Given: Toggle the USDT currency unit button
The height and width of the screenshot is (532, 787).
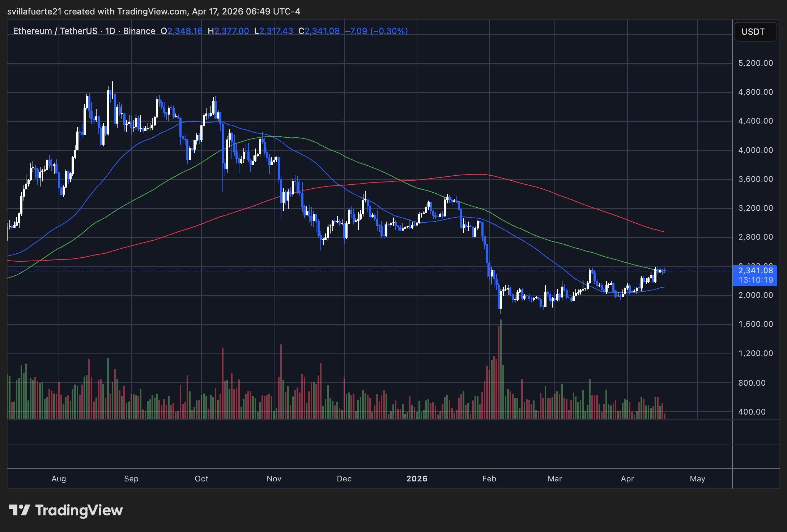Looking at the screenshot, I should [756, 32].
